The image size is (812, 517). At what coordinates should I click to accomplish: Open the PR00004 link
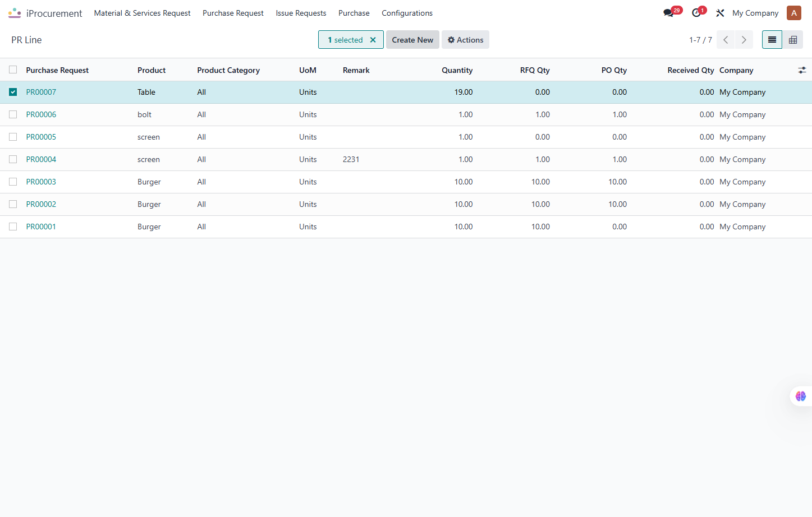[x=41, y=159]
